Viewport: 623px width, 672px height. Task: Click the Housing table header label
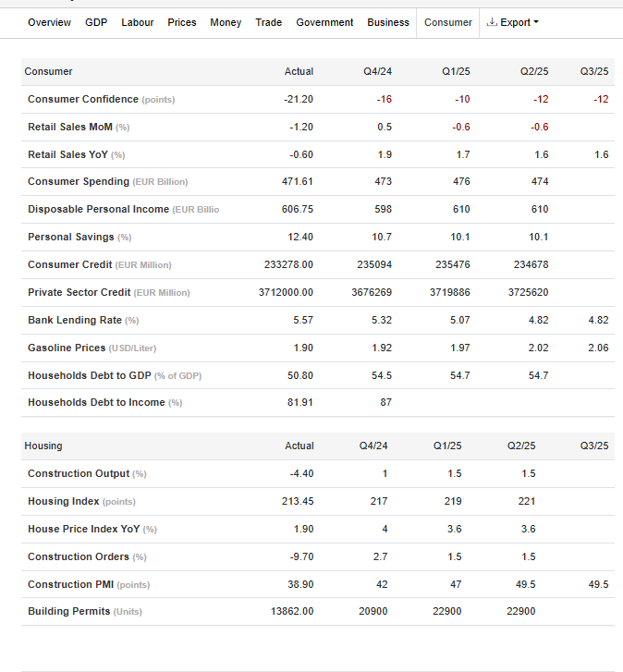click(43, 446)
